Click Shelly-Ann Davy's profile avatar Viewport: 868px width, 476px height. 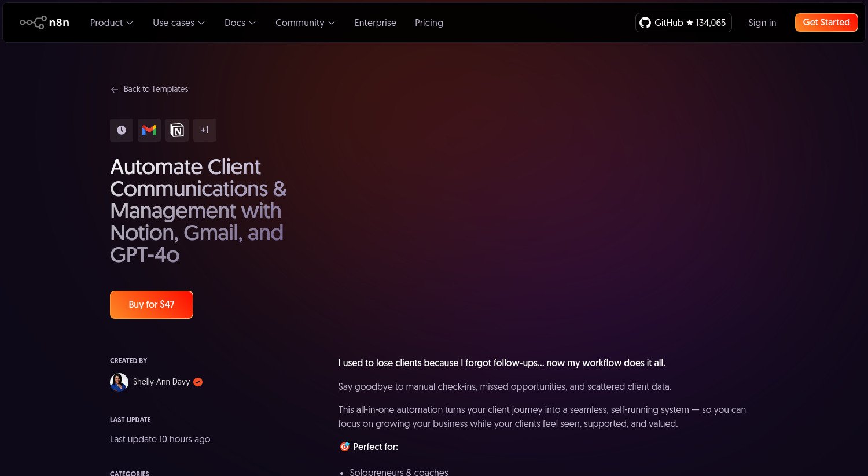119,382
